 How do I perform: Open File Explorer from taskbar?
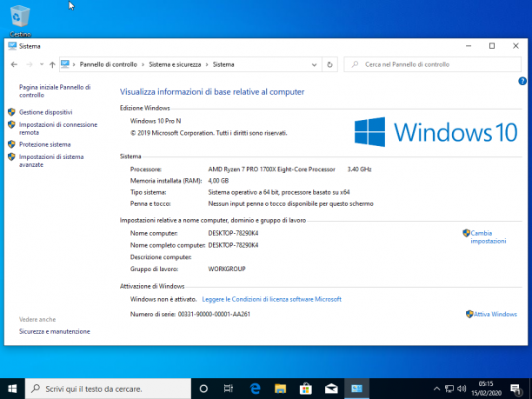pos(280,389)
